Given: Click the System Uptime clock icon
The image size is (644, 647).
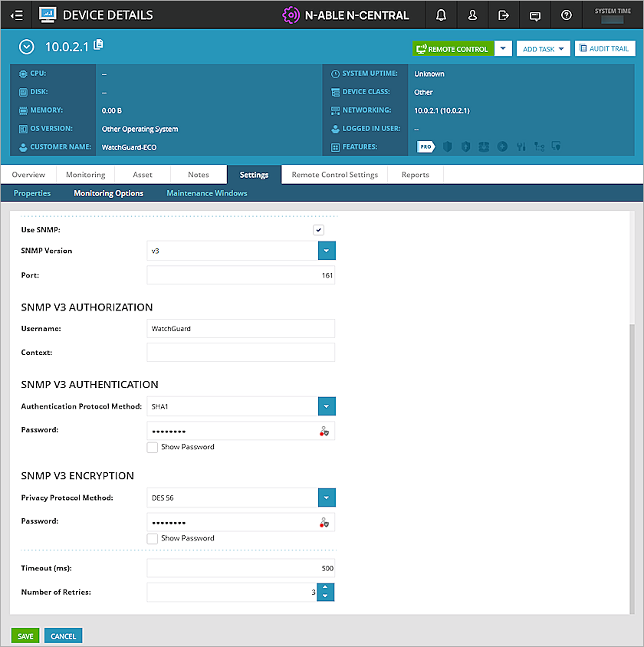Looking at the screenshot, I should point(335,74).
